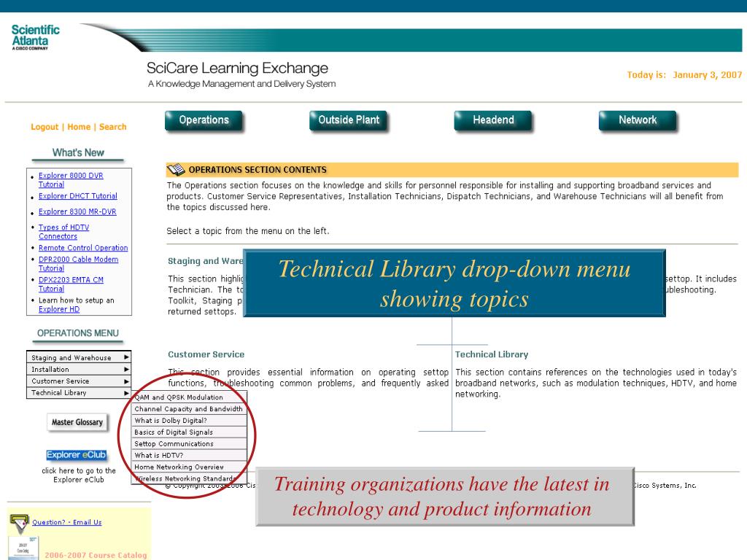Click the Scientific Atlanta logo
The image size is (747, 560).
point(35,37)
